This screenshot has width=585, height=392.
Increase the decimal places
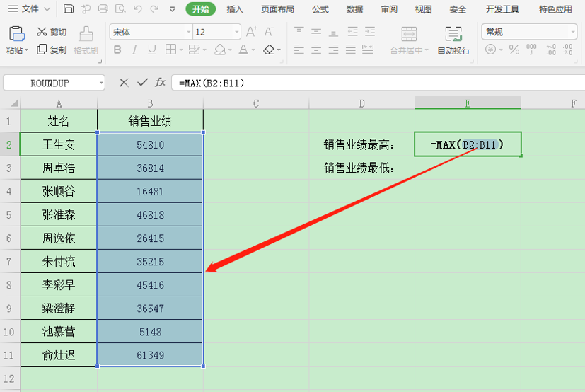click(x=551, y=50)
